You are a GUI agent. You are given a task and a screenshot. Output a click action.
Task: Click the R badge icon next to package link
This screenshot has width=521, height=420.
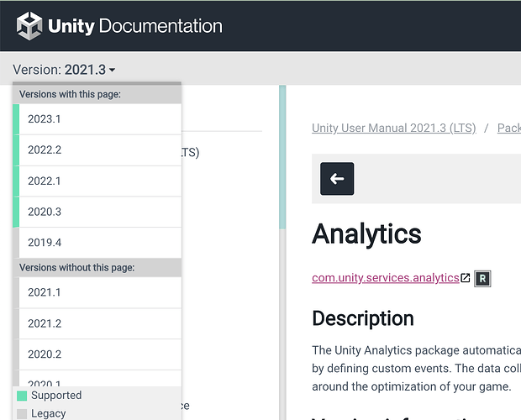tap(482, 278)
